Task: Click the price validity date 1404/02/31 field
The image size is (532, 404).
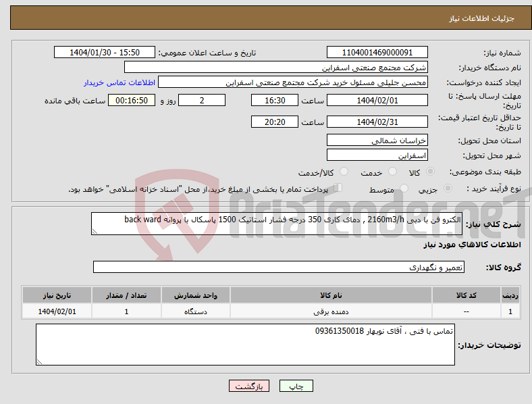Action: 377,122
